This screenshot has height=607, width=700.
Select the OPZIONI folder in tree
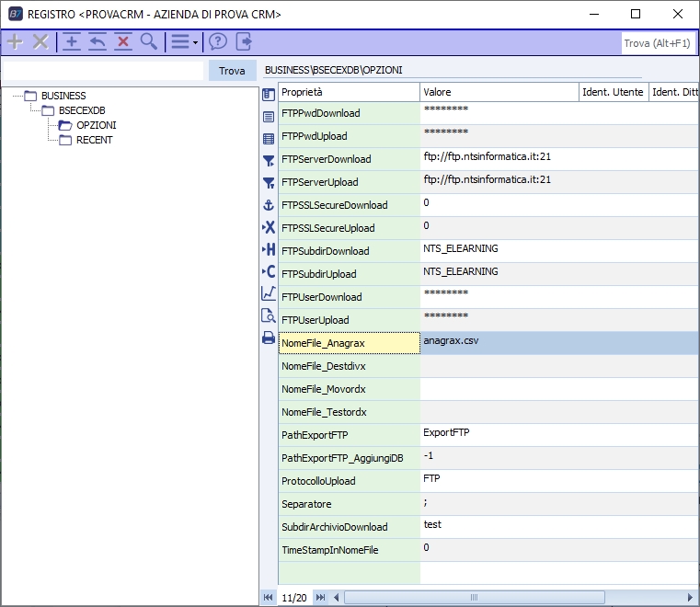click(x=96, y=125)
